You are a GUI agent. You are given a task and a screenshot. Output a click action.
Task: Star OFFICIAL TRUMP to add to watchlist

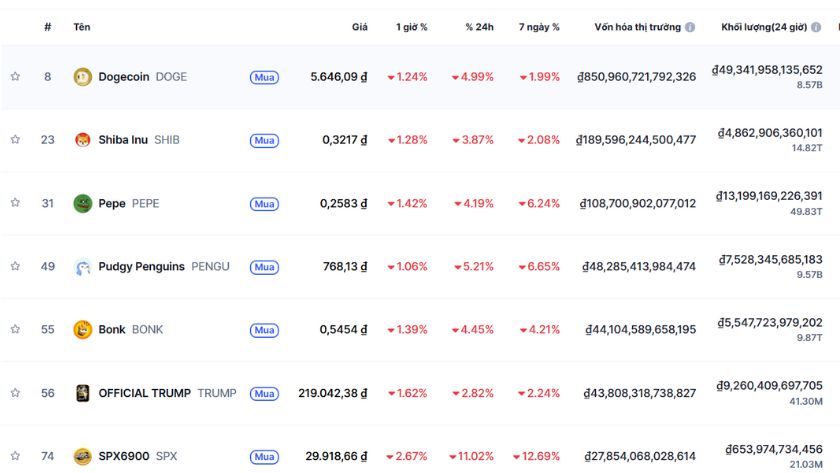[x=16, y=393]
